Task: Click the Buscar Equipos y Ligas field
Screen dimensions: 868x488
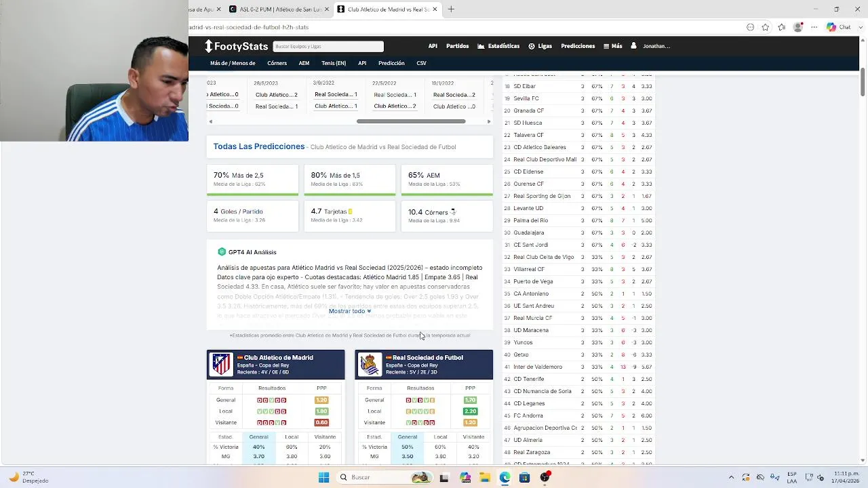Action: point(328,46)
